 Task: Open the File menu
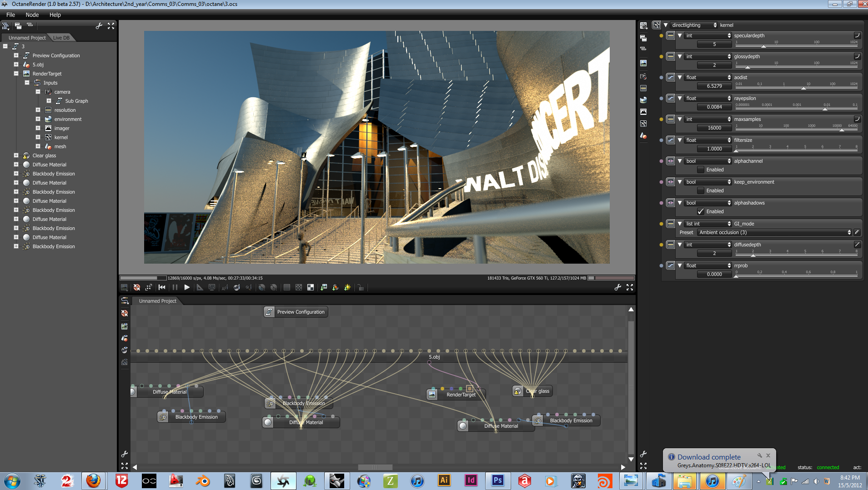(11, 15)
